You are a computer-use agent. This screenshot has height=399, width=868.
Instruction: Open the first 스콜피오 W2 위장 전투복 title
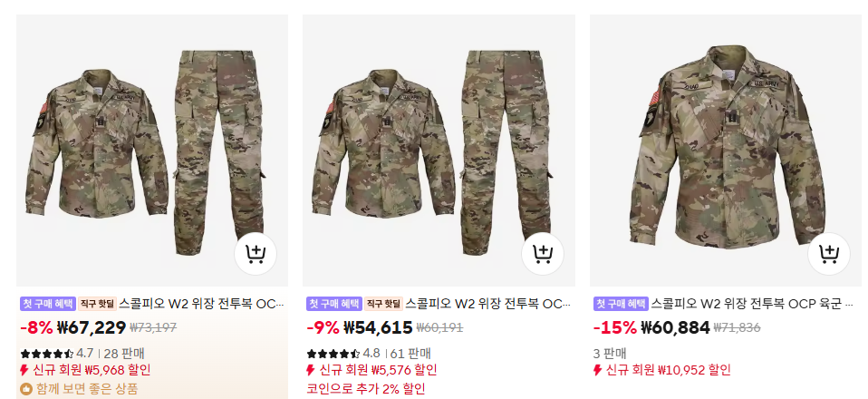(201, 304)
